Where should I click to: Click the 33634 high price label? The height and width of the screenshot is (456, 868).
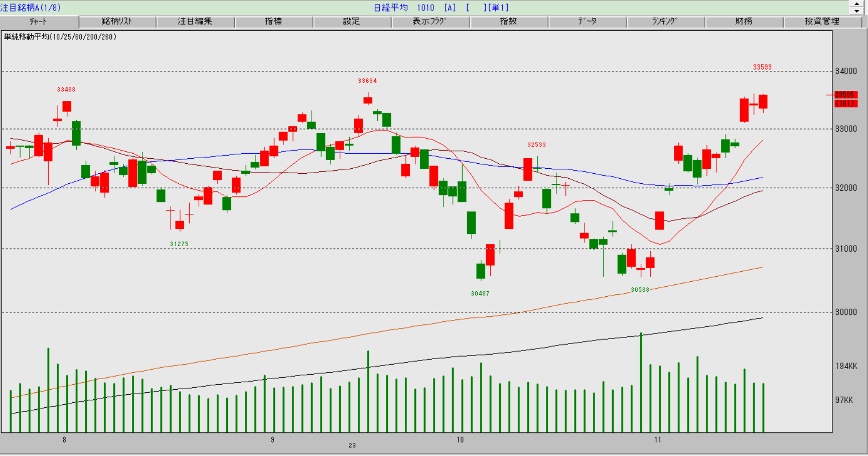[x=367, y=81]
